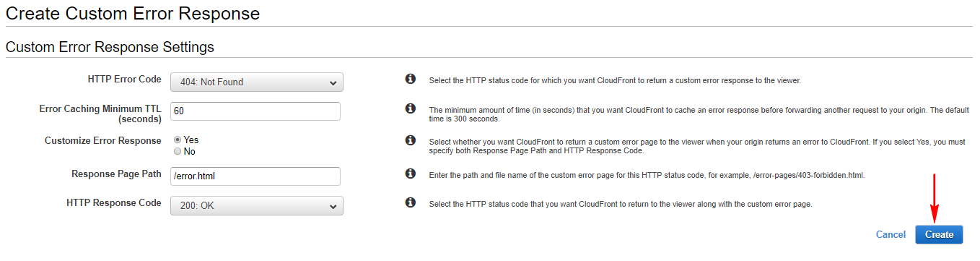Viewport: 980px width, 261px height.
Task: Click the Response Page Path label
Action: coord(116,174)
